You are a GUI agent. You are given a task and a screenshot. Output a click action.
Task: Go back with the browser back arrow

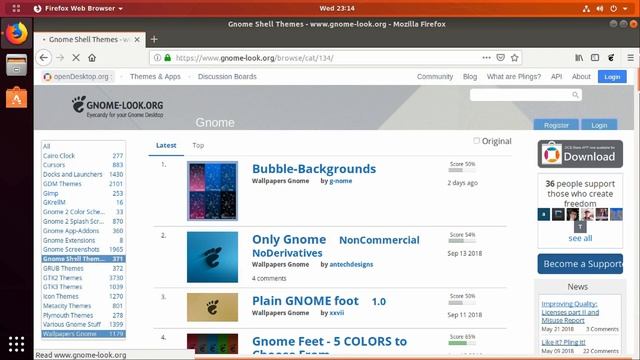pos(44,58)
